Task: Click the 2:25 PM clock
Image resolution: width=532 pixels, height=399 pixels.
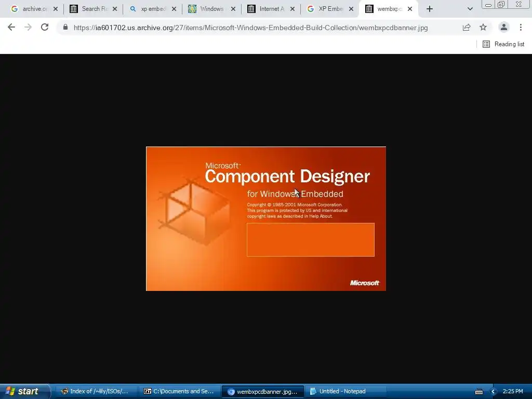Action: (513, 392)
